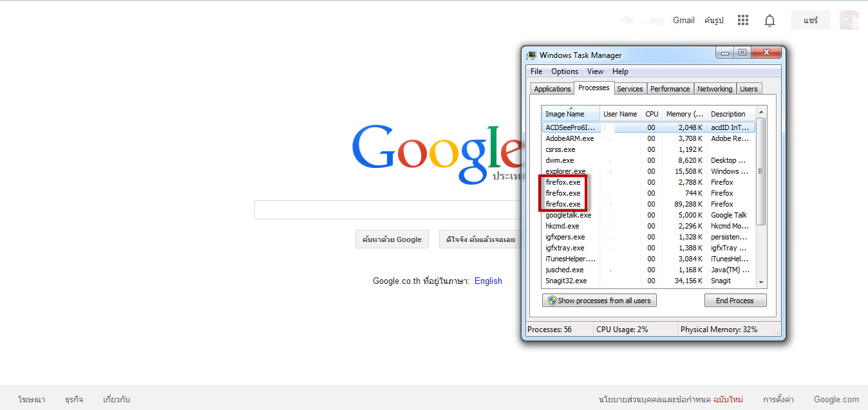The image size is (868, 410).
Task: Click the shield icon on Show processes button
Action: point(551,301)
